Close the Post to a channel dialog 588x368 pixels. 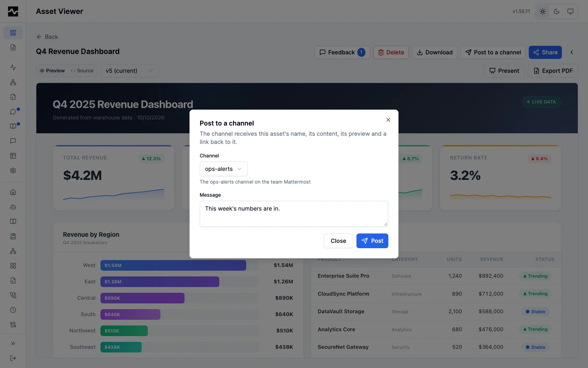(388, 120)
